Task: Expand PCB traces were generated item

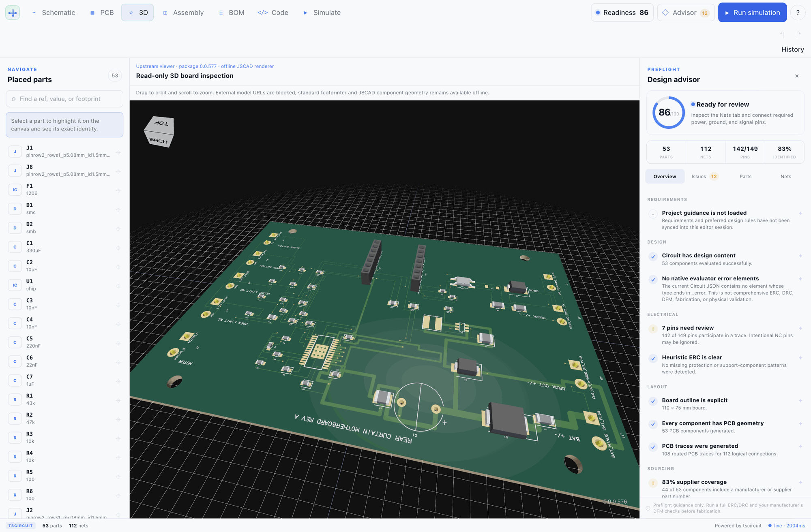Action: [725, 449]
